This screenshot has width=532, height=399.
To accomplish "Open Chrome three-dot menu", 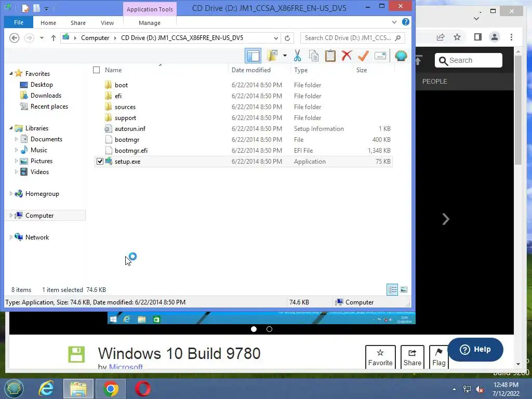I will coord(511,37).
